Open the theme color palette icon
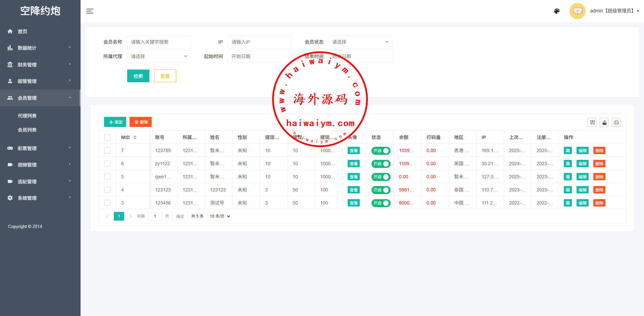The image size is (644, 316). pyautogui.click(x=557, y=11)
